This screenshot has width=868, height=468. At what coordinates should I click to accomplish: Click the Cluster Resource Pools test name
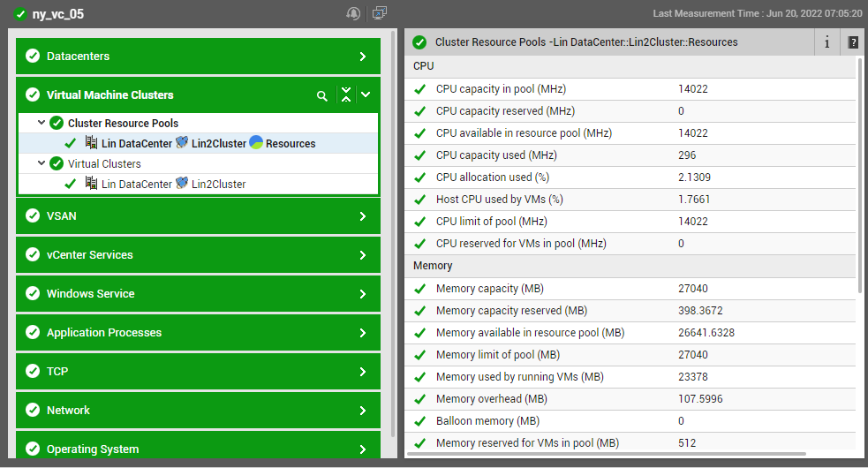coord(123,123)
